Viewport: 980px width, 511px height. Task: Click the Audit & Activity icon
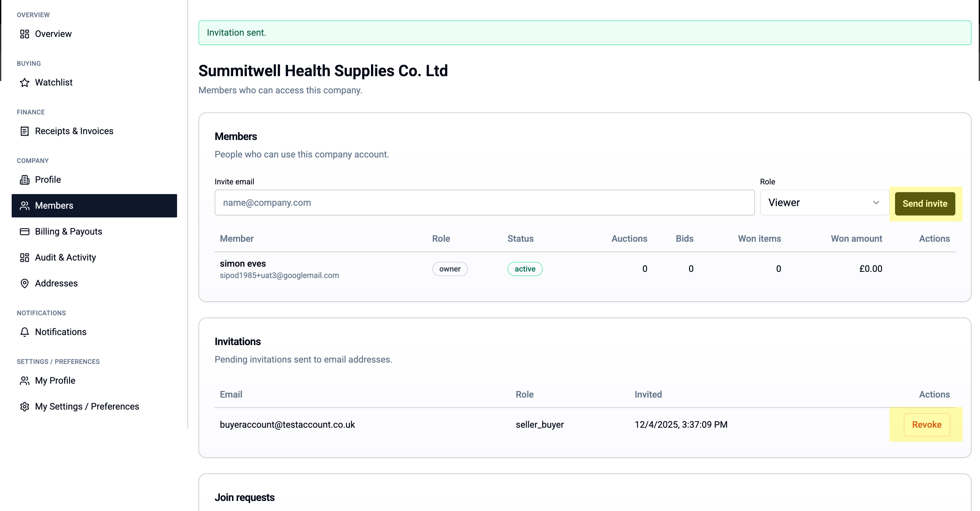point(24,257)
